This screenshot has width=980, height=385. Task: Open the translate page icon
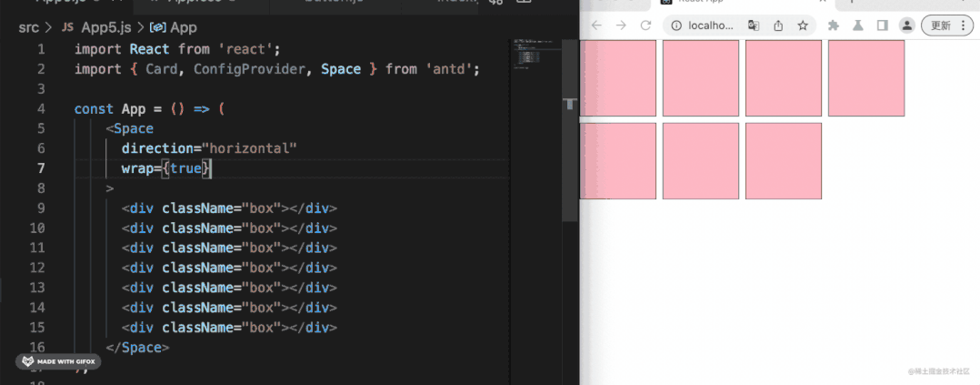pyautogui.click(x=754, y=25)
